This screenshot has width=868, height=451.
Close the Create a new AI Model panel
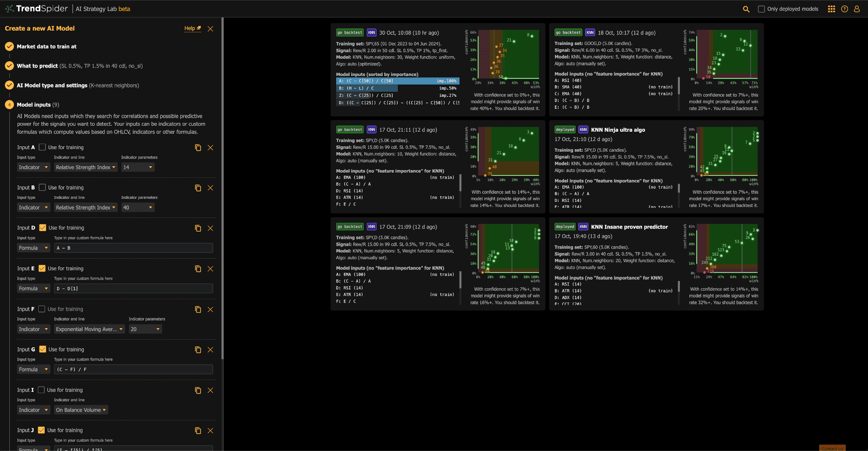point(210,29)
